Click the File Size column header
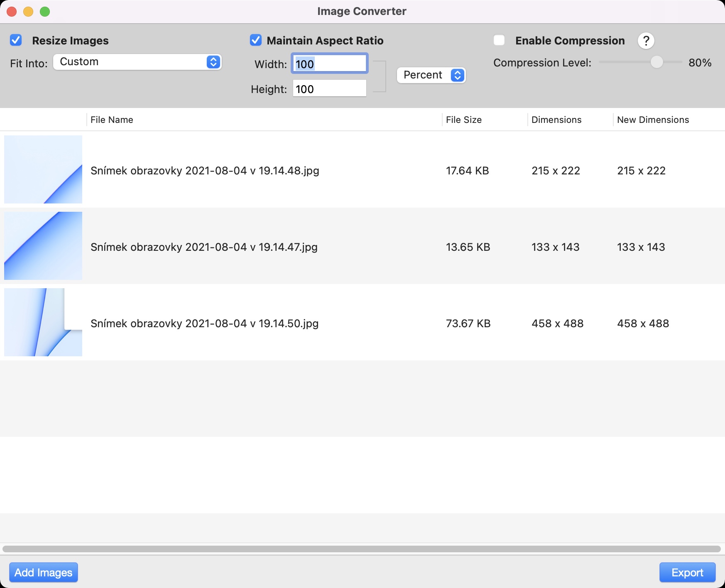This screenshot has height=588, width=725. pos(463,120)
